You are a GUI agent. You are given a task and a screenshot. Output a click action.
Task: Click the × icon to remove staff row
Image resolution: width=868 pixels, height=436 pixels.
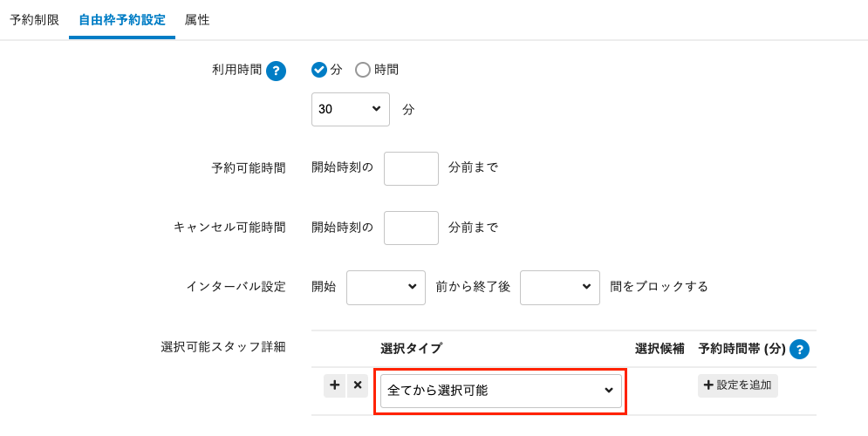coord(358,386)
